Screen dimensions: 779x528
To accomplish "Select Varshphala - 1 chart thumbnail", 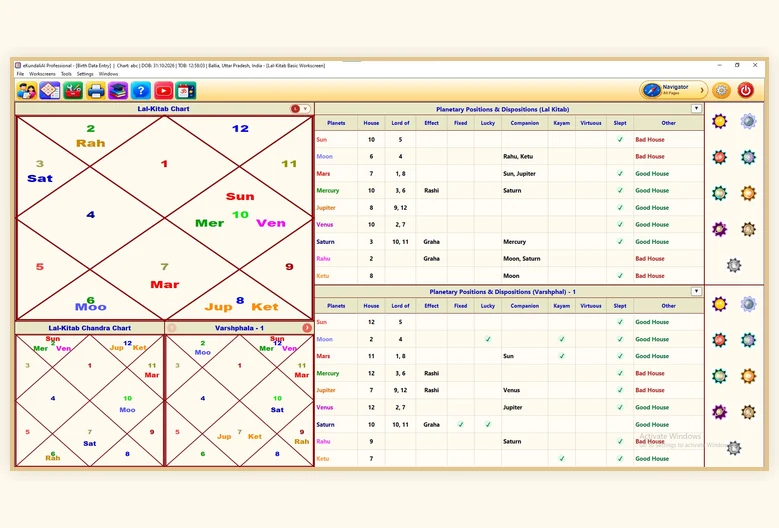I will click(239, 400).
